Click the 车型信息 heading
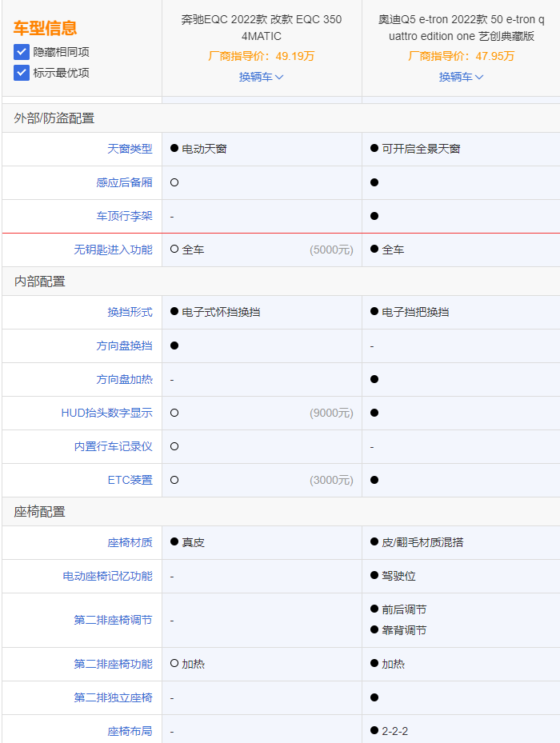Viewport: 560px width, 743px height. coord(45,28)
